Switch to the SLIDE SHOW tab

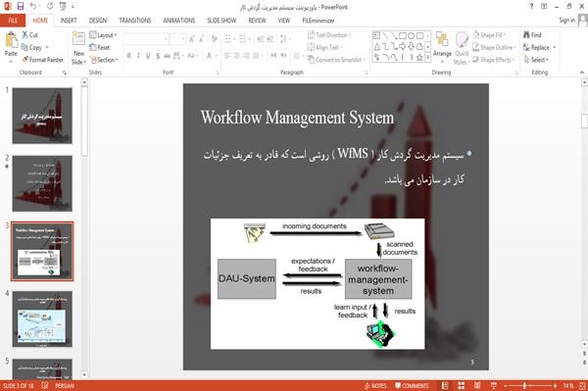pyautogui.click(x=221, y=21)
